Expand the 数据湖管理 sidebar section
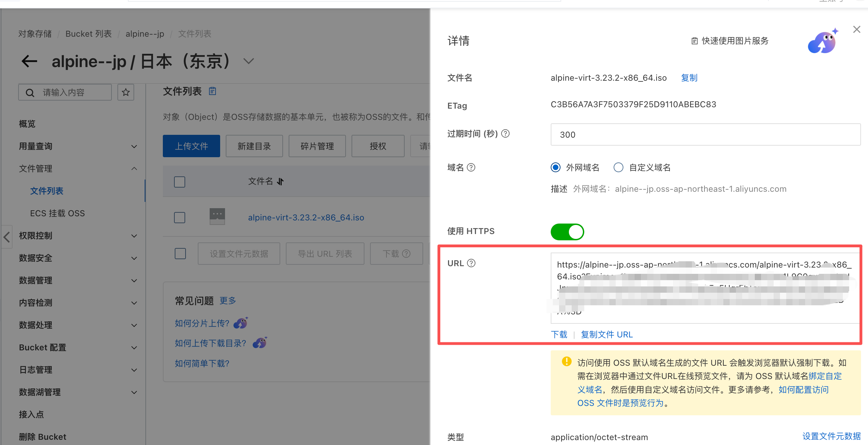 click(134, 392)
